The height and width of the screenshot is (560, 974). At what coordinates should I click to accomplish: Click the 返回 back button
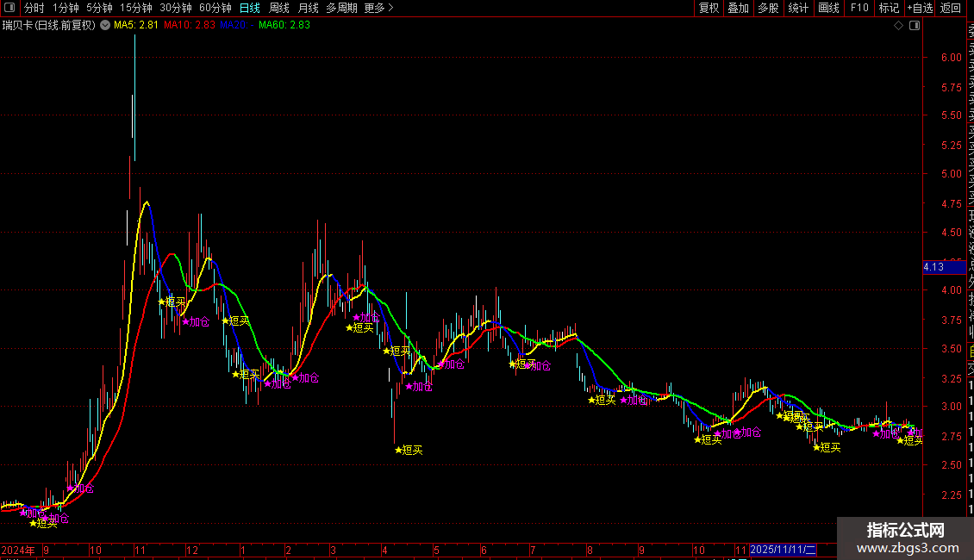[951, 8]
